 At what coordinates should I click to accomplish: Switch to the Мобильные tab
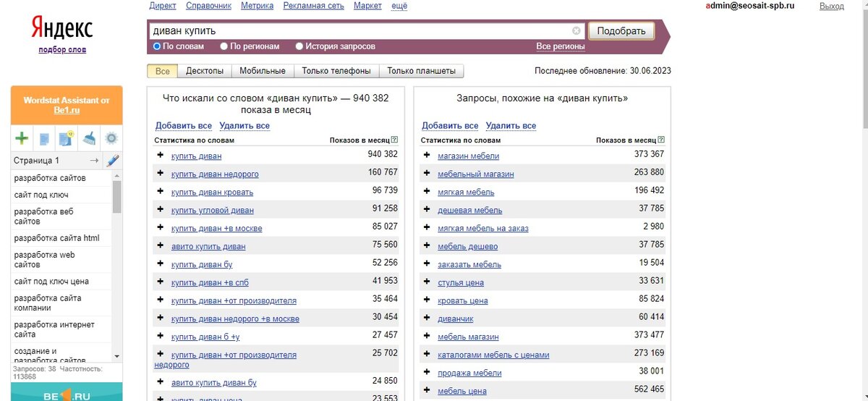(263, 71)
